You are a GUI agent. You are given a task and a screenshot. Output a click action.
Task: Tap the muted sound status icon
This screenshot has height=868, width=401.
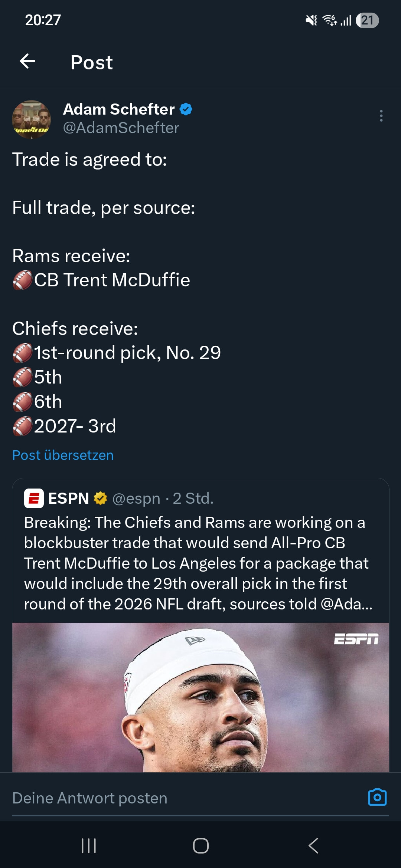click(311, 20)
